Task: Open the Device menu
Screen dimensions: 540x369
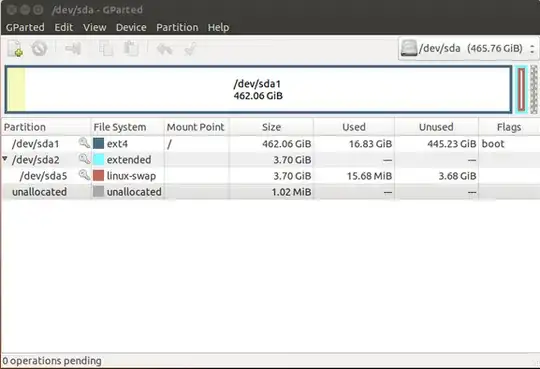Action: pyautogui.click(x=131, y=27)
